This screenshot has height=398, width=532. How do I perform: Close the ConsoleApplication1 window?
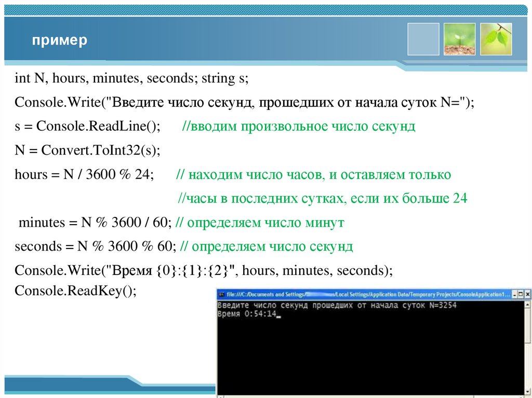click(x=527, y=293)
